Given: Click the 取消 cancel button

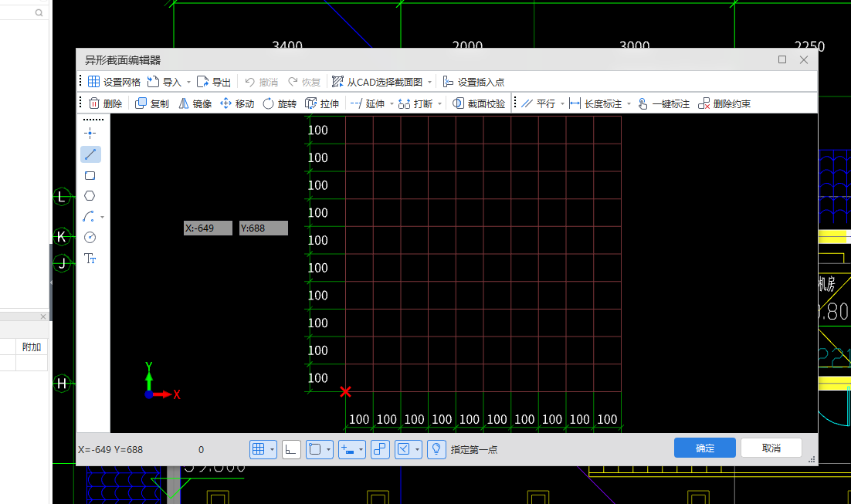Looking at the screenshot, I should coord(771,448).
